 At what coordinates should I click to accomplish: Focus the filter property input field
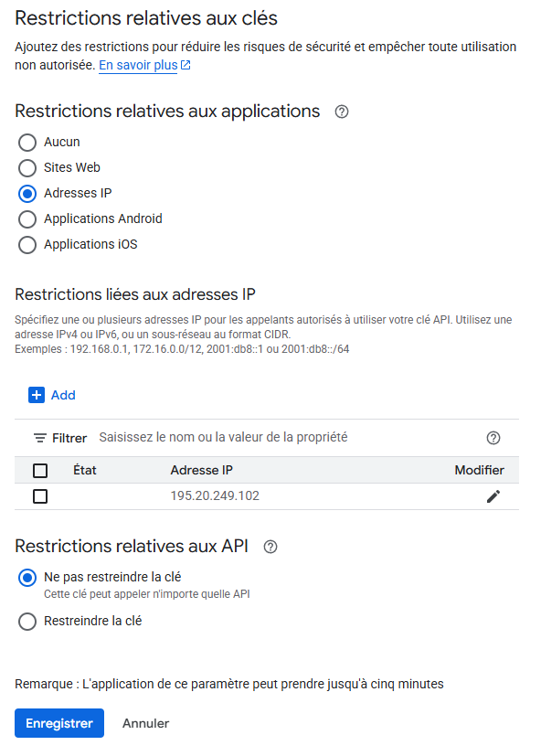click(290, 437)
